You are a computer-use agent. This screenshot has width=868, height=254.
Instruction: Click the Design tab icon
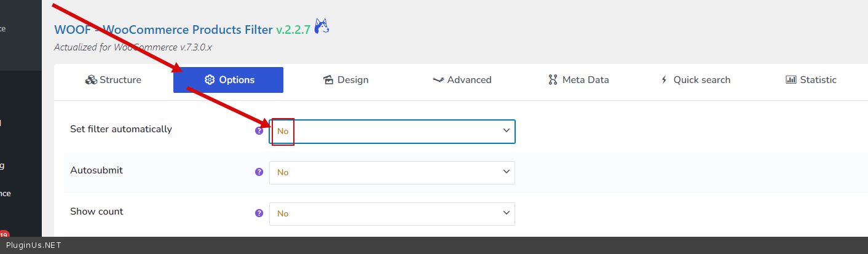coord(328,80)
